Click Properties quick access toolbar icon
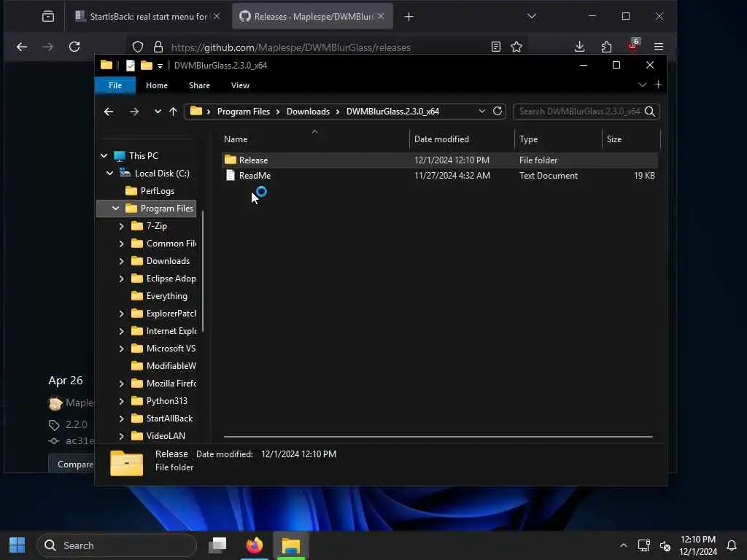 [130, 65]
